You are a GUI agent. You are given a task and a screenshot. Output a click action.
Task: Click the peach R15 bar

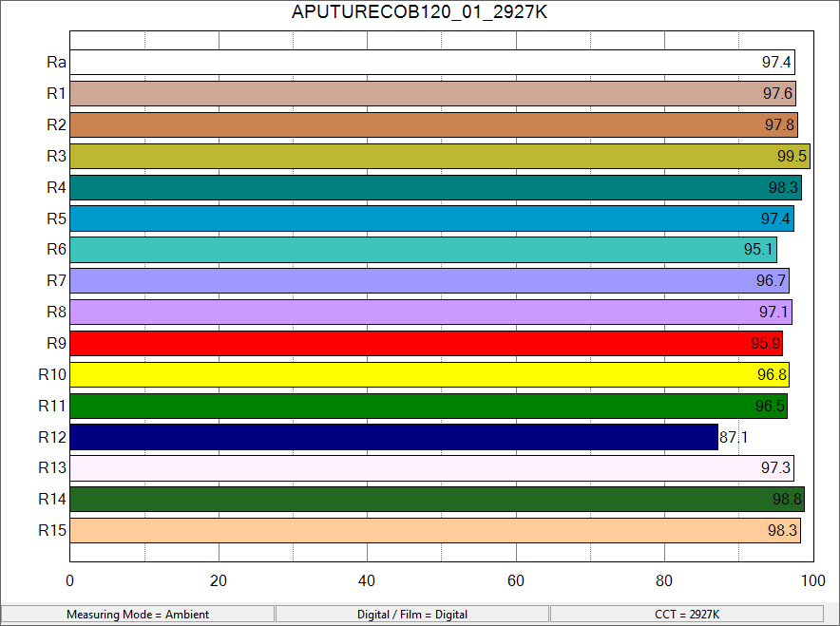432,530
